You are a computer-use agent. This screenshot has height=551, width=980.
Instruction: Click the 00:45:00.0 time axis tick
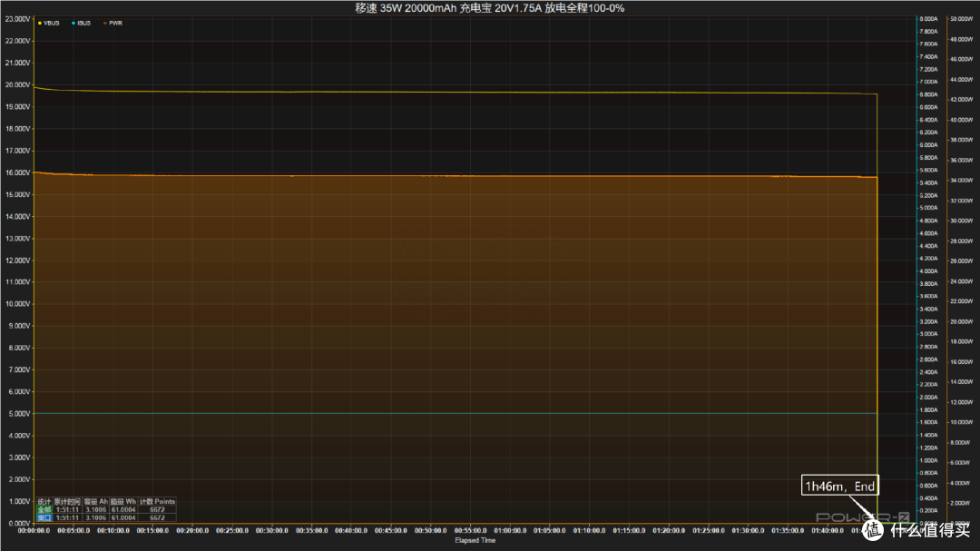click(390, 530)
